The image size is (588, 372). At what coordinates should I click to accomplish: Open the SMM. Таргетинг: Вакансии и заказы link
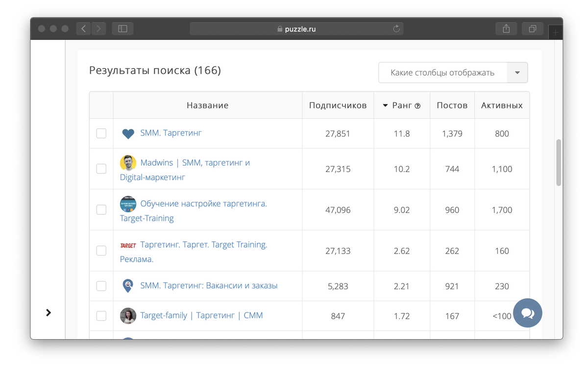[209, 285]
